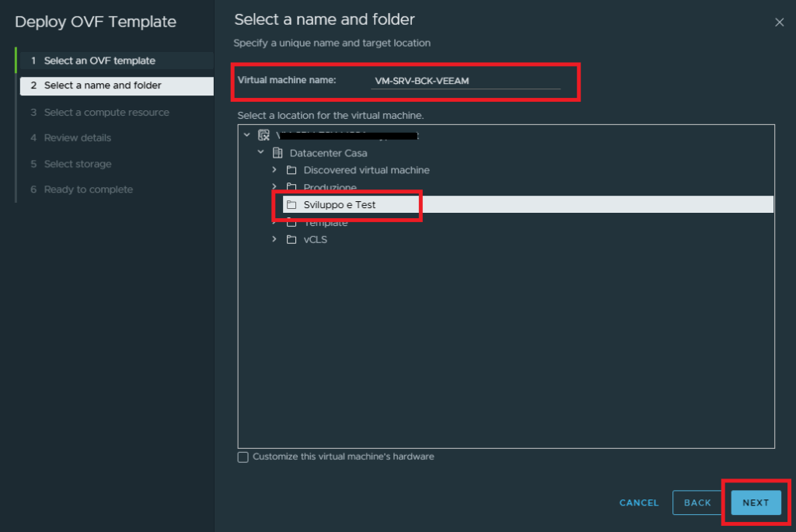Click the Sviluppo e Test folder icon
The width and height of the screenshot is (796, 532).
point(292,205)
